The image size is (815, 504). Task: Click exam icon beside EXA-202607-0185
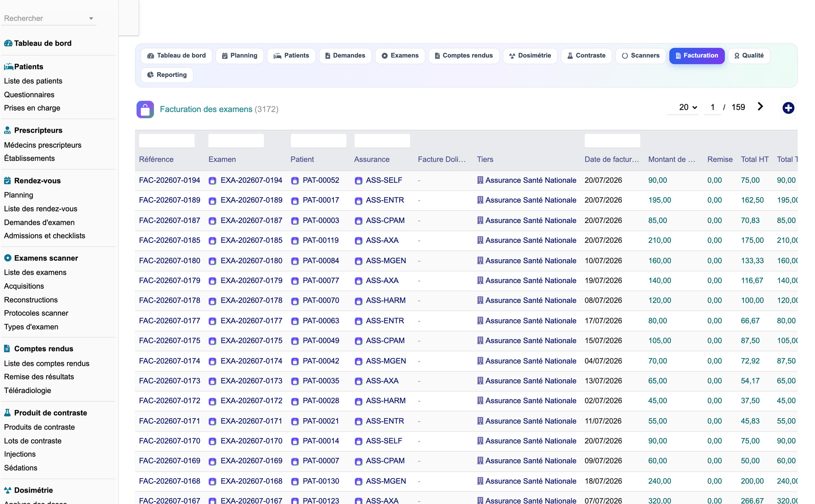(x=212, y=241)
